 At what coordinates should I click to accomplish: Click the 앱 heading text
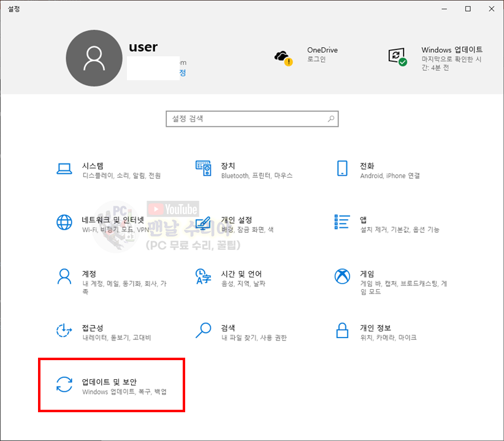[x=363, y=220]
